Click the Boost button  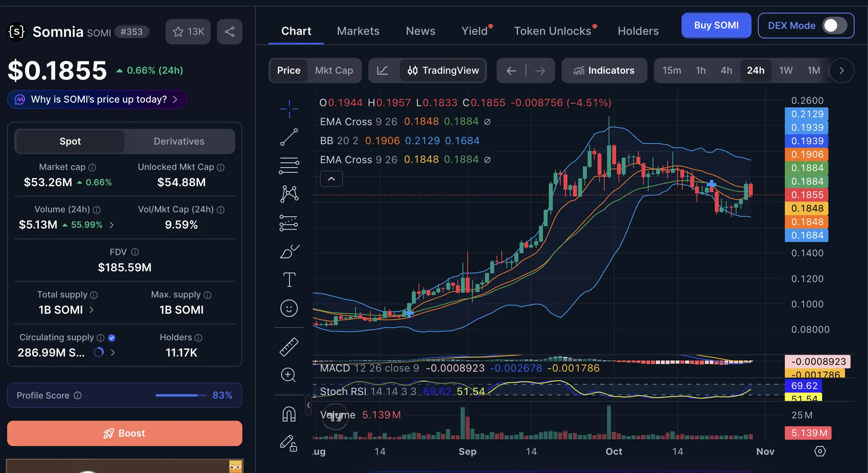coord(125,433)
